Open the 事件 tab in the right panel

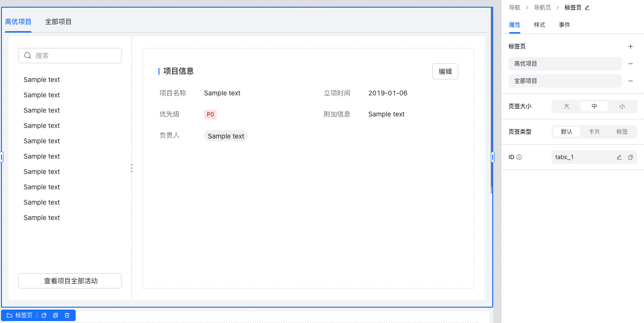pyautogui.click(x=565, y=25)
